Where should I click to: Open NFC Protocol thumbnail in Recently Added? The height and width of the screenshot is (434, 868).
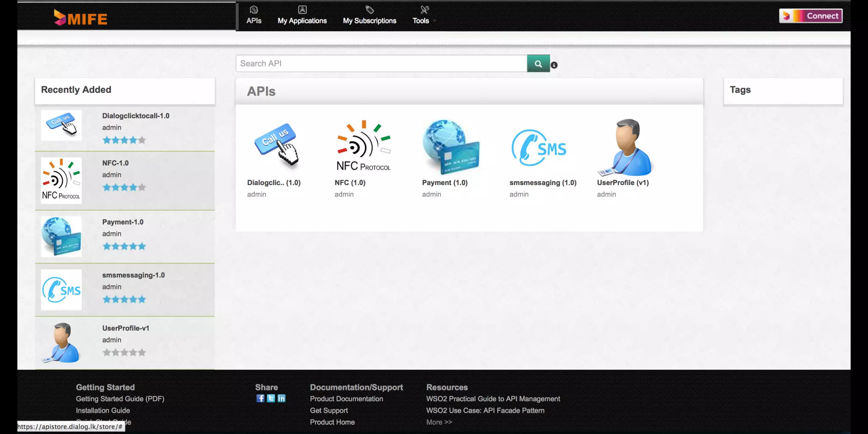click(61, 180)
